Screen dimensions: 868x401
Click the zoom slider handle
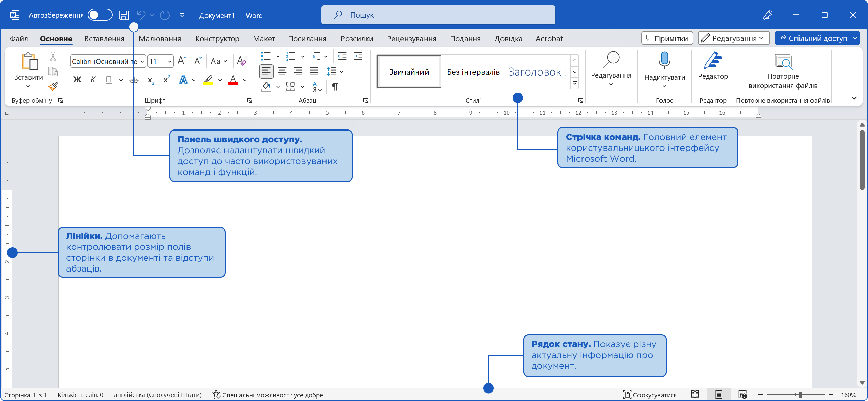[x=800, y=395]
